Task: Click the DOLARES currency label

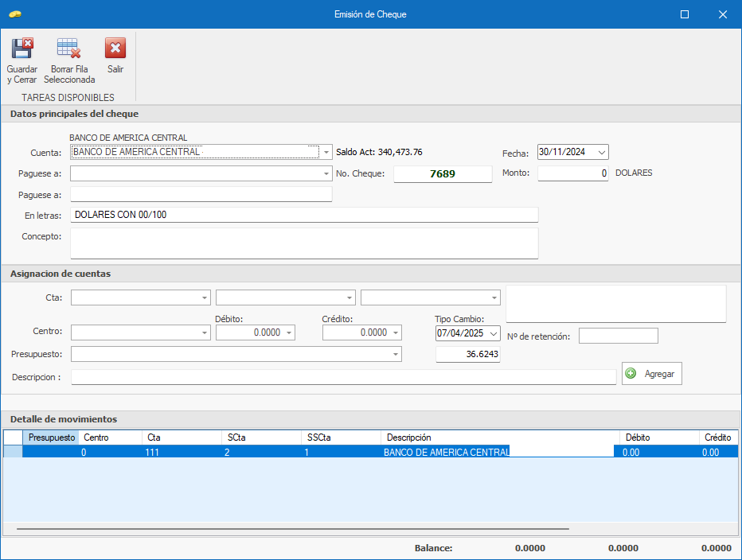Action: (634, 173)
